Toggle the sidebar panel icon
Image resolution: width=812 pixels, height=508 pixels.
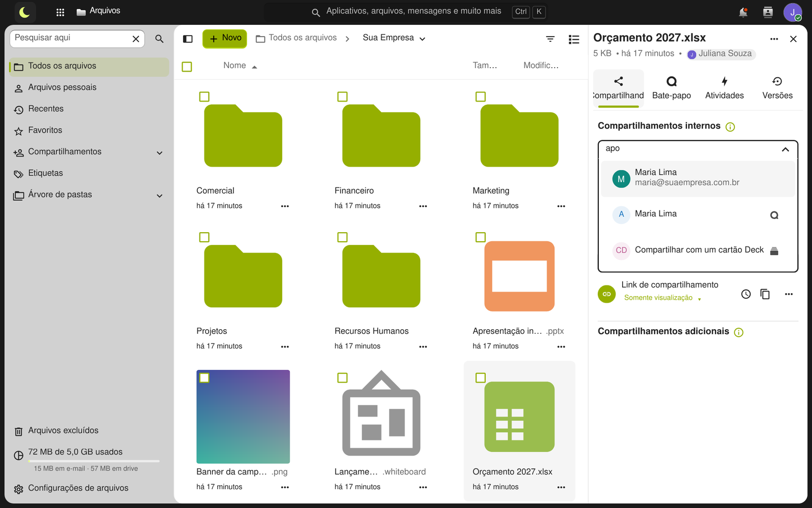pyautogui.click(x=188, y=39)
